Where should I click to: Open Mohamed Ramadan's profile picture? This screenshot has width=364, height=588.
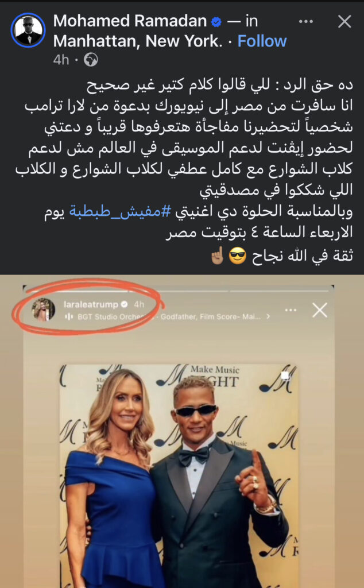[28, 31]
